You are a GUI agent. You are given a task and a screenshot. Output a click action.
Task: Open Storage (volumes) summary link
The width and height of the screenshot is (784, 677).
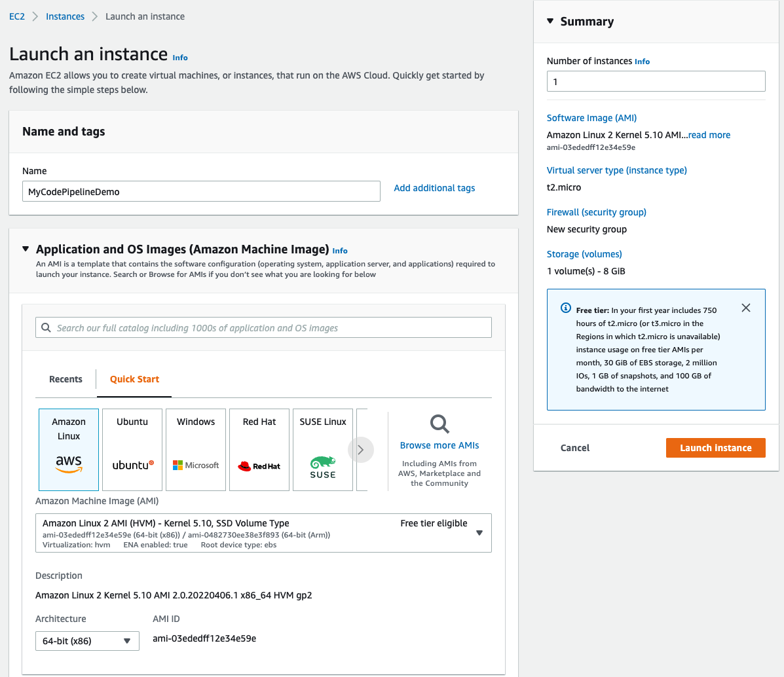(584, 255)
